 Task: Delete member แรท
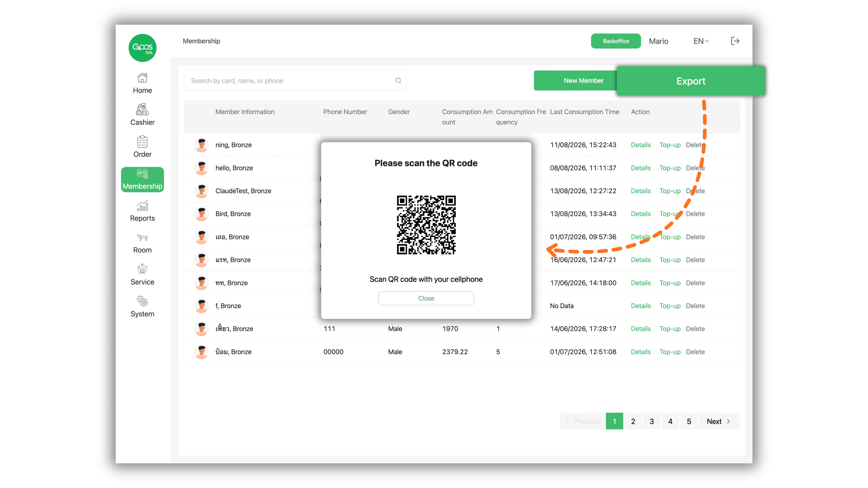tap(696, 260)
